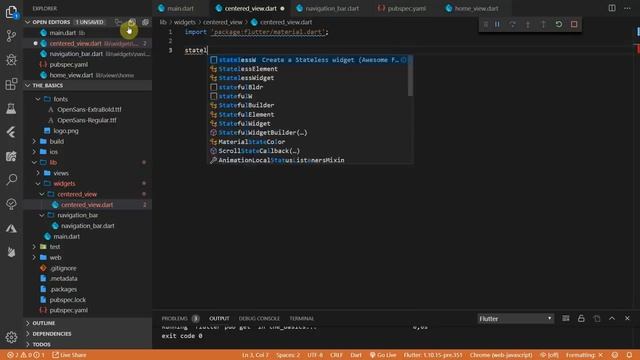Click Step Over in debug toolbar
This screenshot has width=640, height=360.
513,24
